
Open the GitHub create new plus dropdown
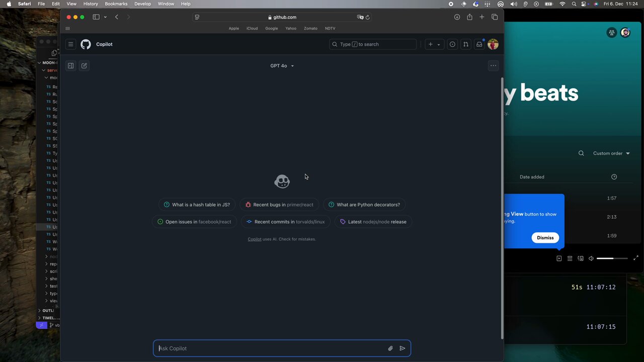[x=434, y=44]
